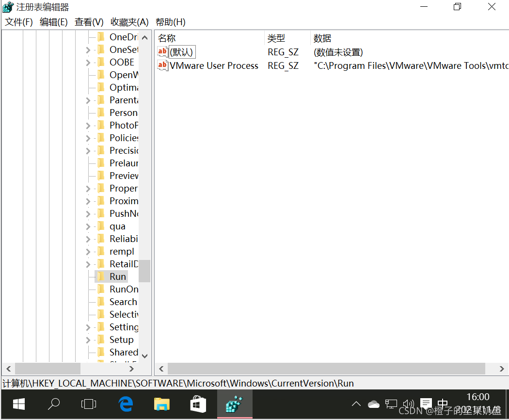Click the OOBE folder icon
This screenshot has height=420, width=509.
pos(101,62)
